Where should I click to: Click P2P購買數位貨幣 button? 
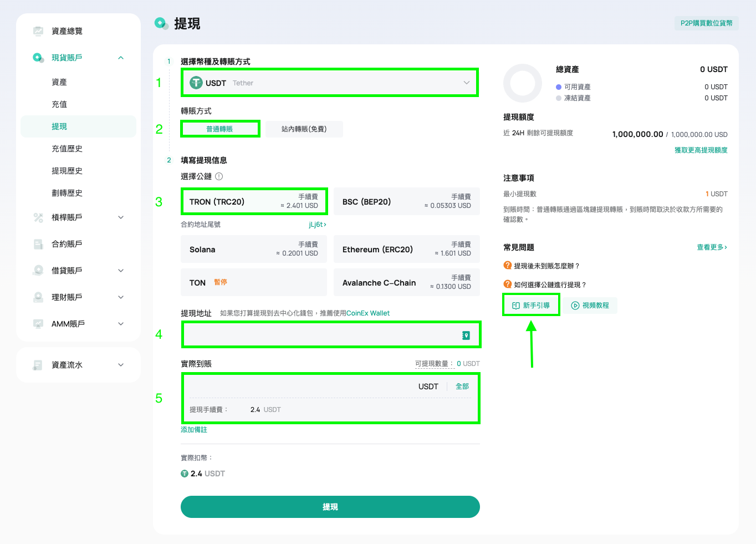(707, 23)
